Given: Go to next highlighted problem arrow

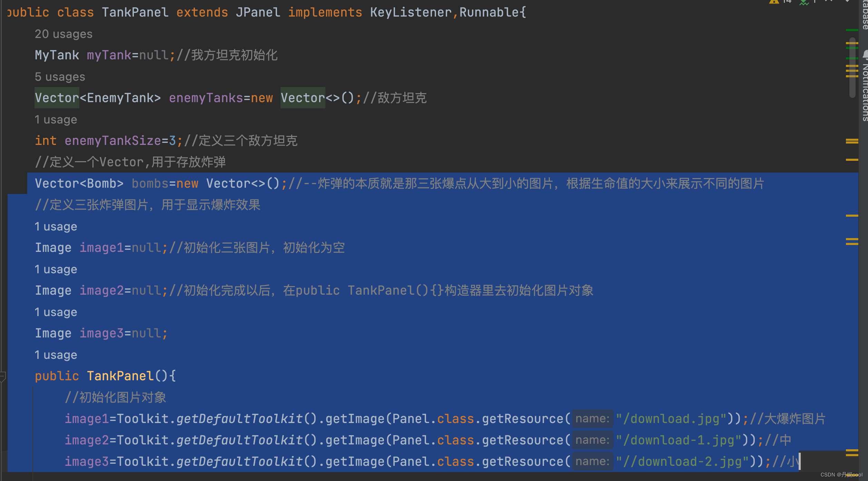Looking at the screenshot, I should click(x=847, y=1).
